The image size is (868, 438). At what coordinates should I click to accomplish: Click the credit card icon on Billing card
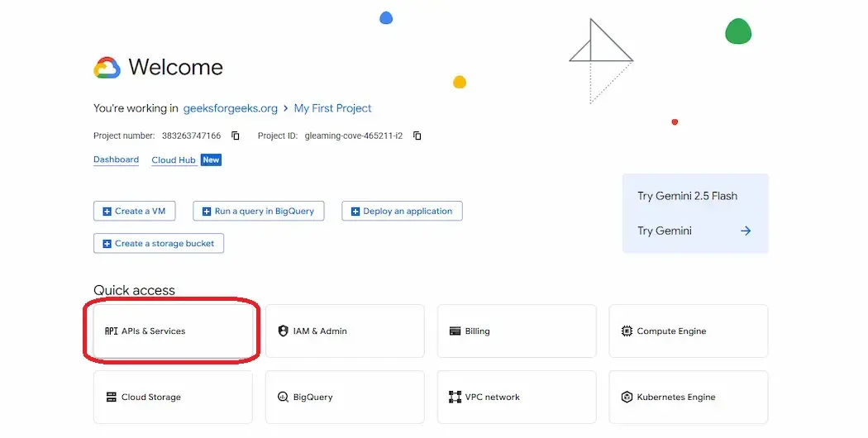point(455,331)
